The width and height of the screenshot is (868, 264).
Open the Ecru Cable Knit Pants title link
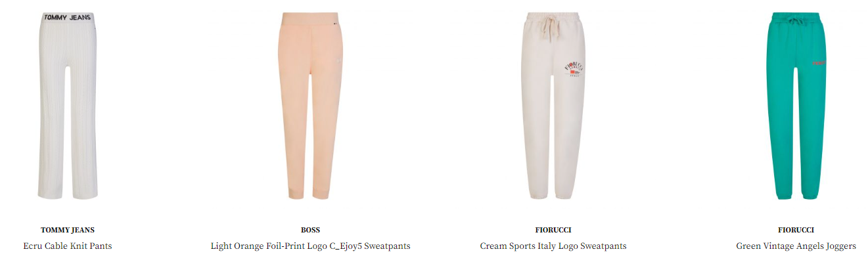click(68, 246)
